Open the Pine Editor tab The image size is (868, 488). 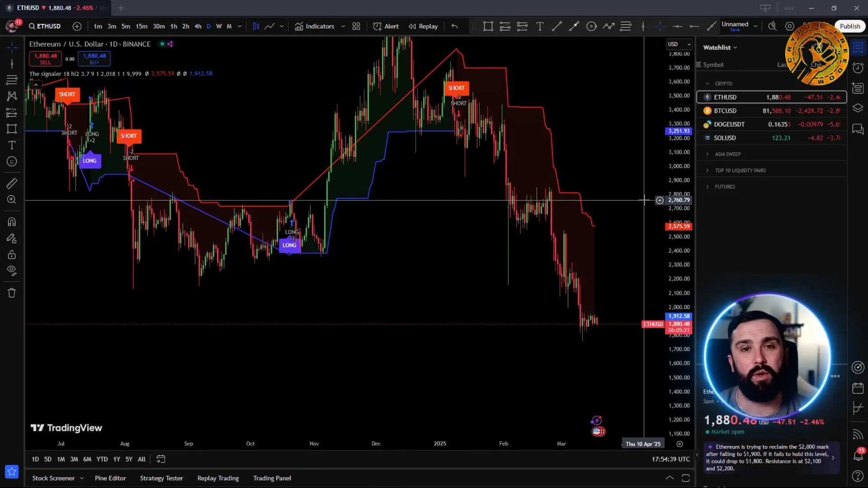(x=110, y=478)
